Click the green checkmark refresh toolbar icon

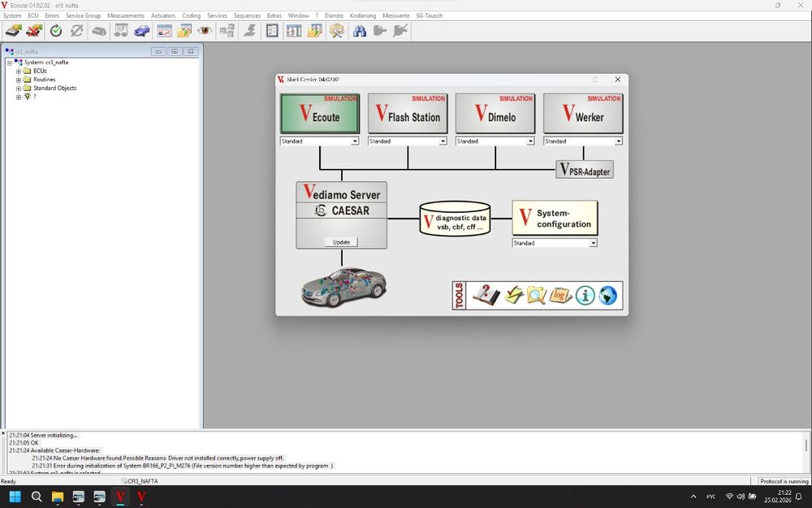[56, 31]
